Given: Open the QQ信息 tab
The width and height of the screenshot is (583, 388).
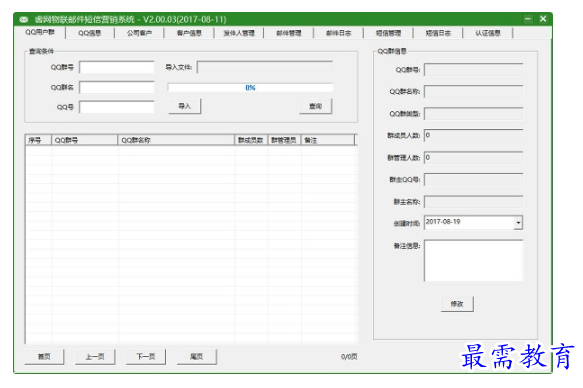Looking at the screenshot, I should 90,33.
